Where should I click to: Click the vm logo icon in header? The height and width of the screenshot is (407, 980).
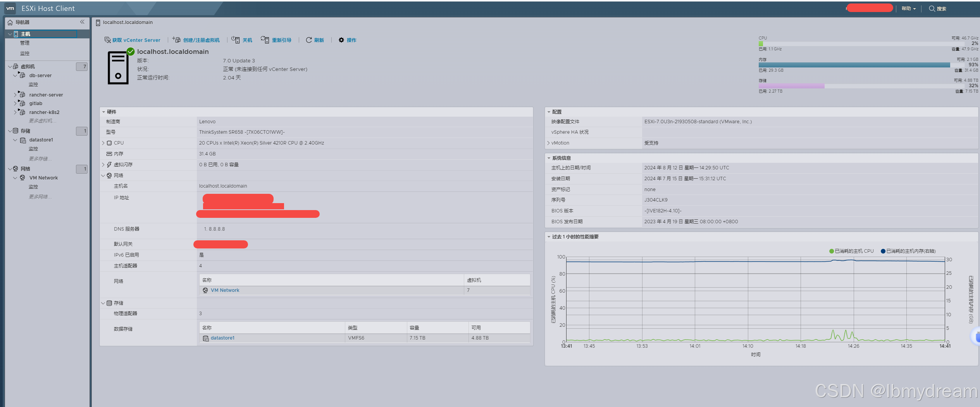point(10,8)
